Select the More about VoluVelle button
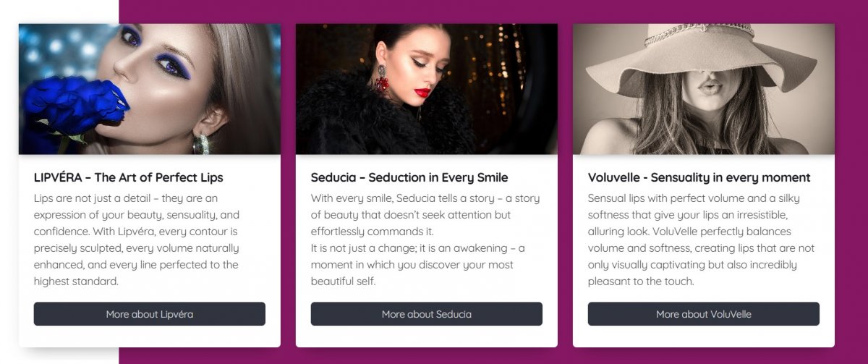This screenshot has height=364, width=868. click(703, 314)
